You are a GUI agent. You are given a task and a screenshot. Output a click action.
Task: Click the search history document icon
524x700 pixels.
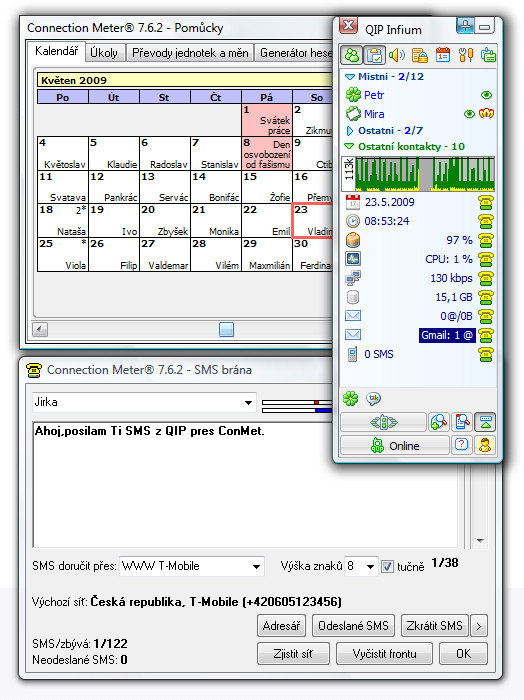(462, 422)
